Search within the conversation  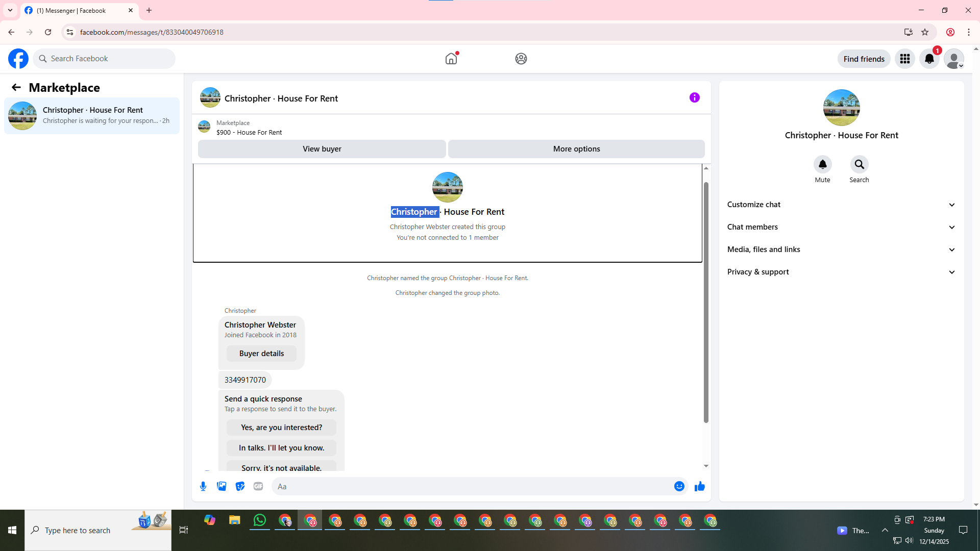click(859, 165)
